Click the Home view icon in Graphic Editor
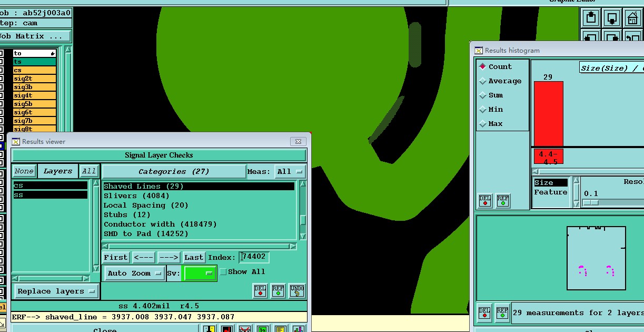The height and width of the screenshot is (332, 644). (632, 18)
